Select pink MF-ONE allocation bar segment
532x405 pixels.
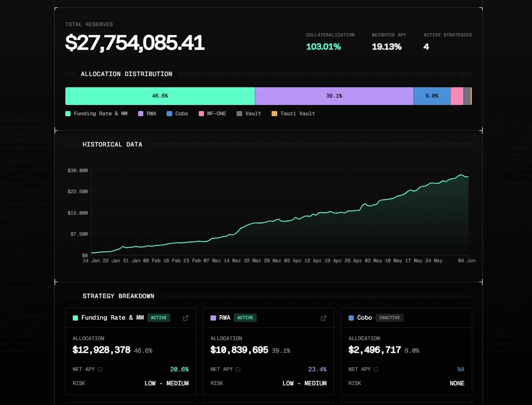point(457,96)
